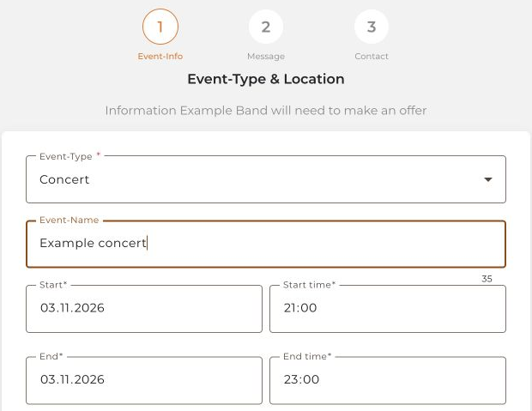This screenshot has width=532, height=411.
Task: Switch to the Message step label
Action: tap(266, 57)
